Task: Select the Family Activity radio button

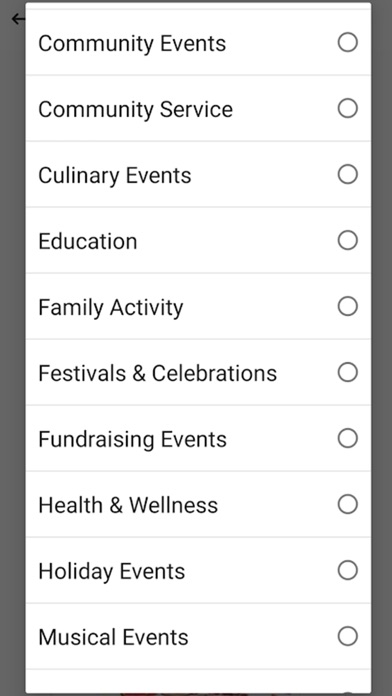Action: click(x=348, y=306)
